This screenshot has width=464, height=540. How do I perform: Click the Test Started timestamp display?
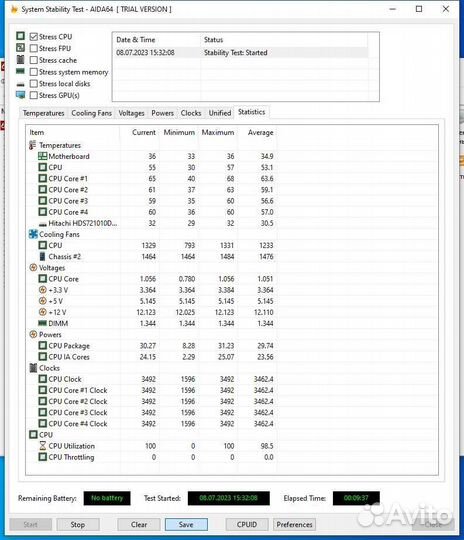[228, 498]
